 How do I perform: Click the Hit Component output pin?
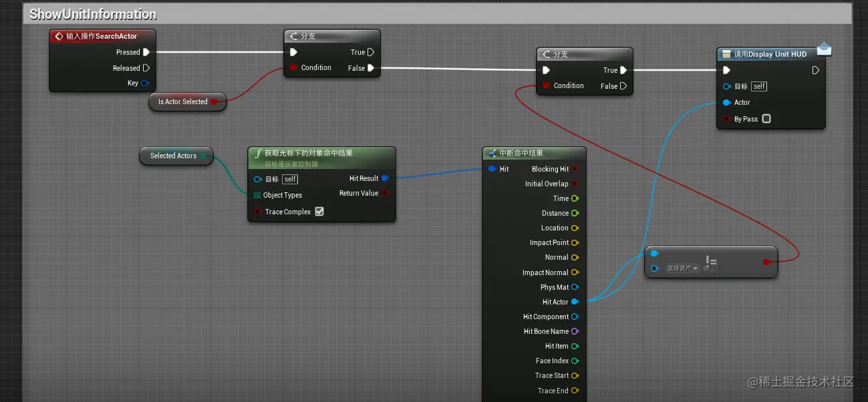point(575,317)
